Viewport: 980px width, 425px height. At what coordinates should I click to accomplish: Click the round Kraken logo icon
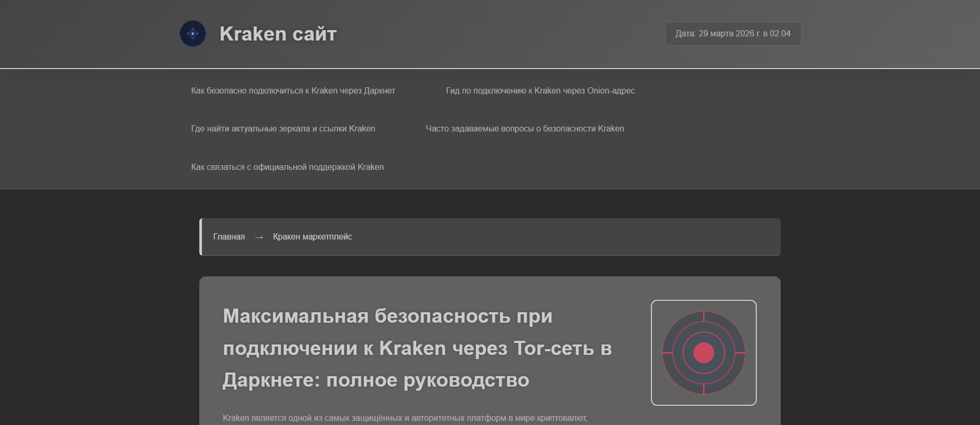click(x=193, y=34)
